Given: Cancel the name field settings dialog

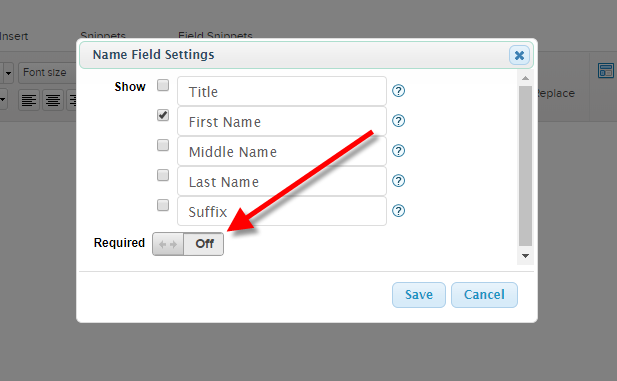Looking at the screenshot, I should (484, 295).
